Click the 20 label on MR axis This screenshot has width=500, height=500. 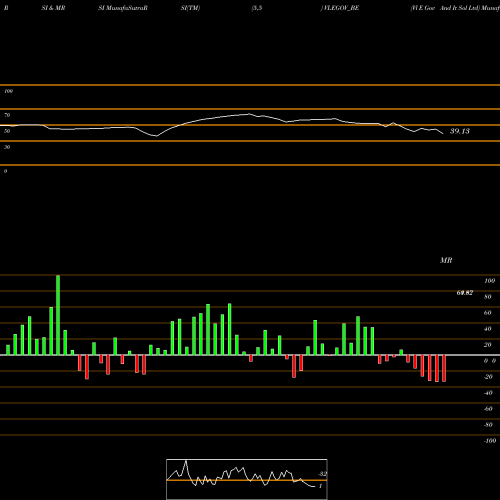point(488,345)
